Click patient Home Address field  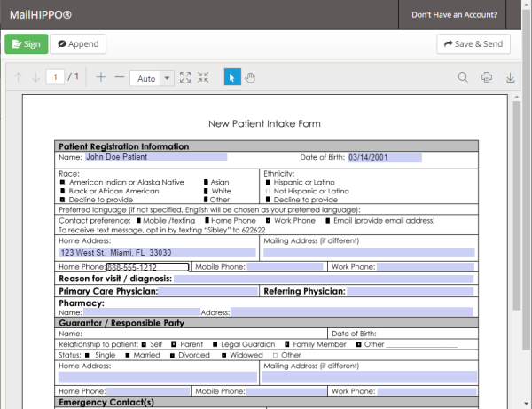(x=158, y=253)
